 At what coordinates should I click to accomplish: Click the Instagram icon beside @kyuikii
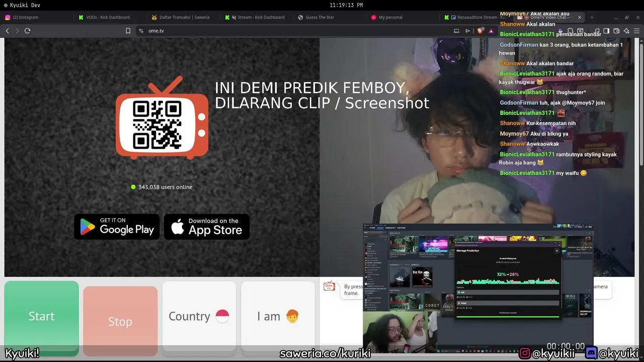click(x=525, y=353)
